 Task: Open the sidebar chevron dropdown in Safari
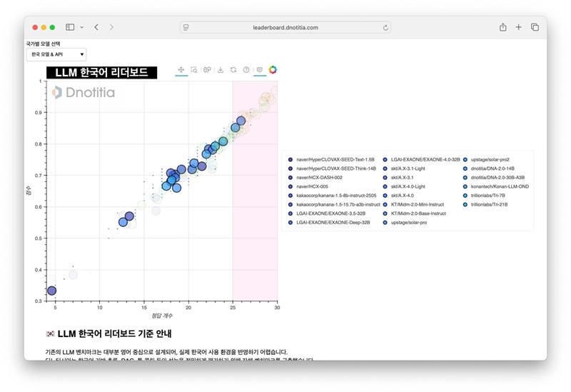click(x=82, y=27)
